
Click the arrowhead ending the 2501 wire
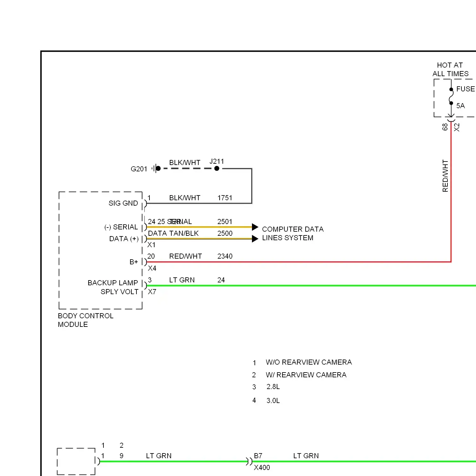click(x=255, y=227)
